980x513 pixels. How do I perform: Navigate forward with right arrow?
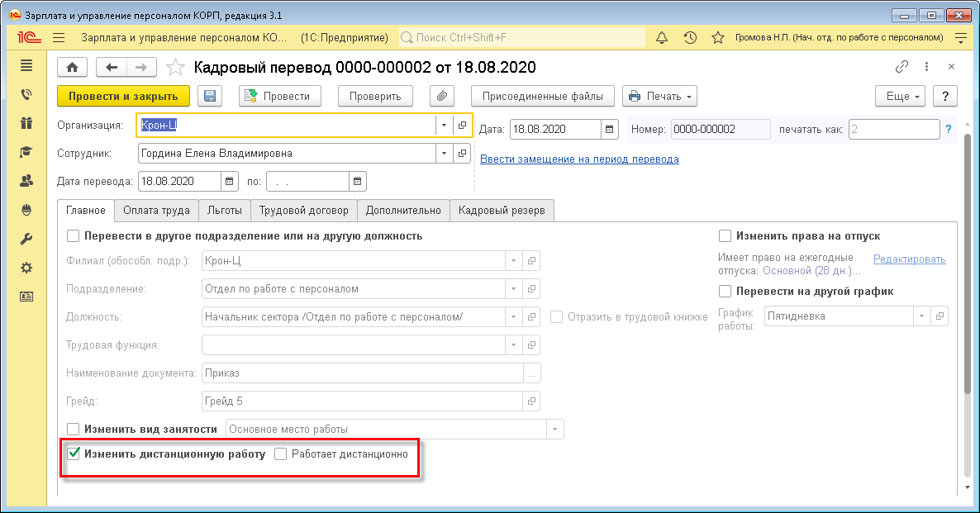[142, 68]
